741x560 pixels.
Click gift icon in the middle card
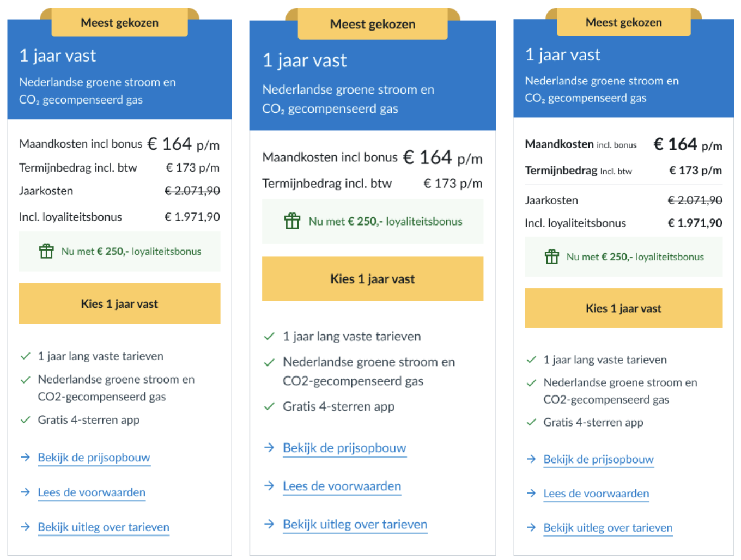point(292,221)
